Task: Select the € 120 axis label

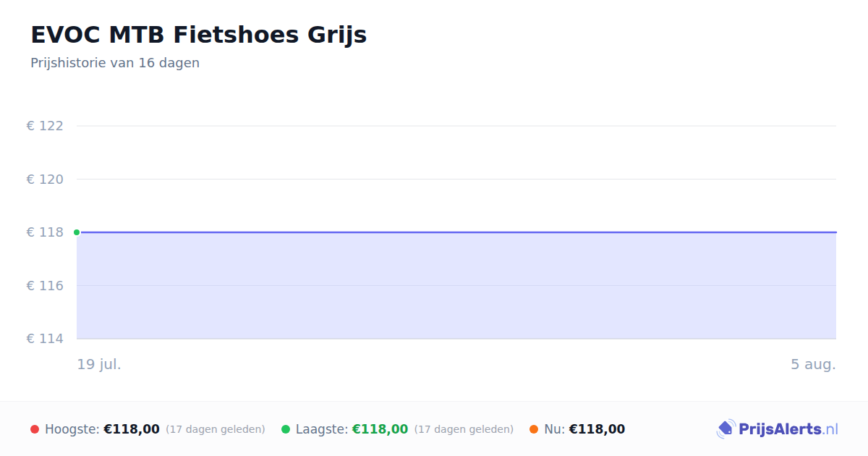Action: [x=45, y=180]
